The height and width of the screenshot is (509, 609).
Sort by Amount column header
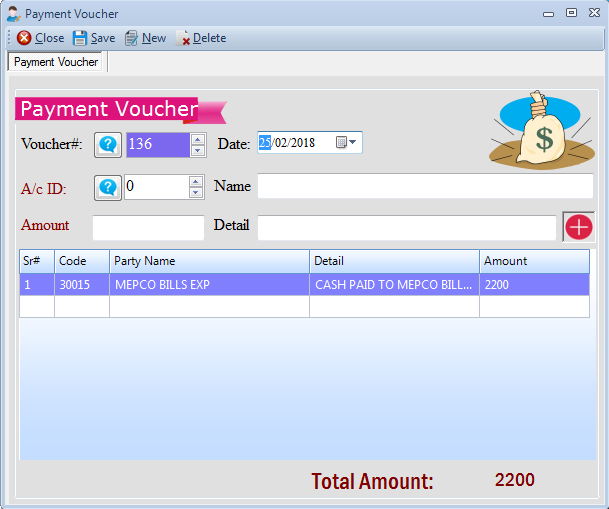point(533,261)
